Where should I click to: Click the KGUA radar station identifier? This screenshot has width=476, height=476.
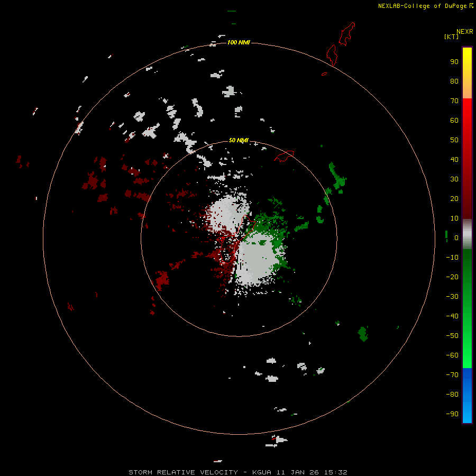[x=262, y=472]
